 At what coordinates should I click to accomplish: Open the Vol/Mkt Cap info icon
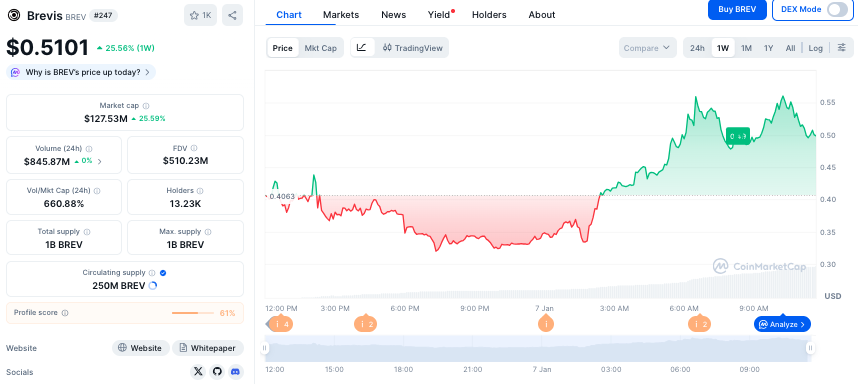[97, 191]
